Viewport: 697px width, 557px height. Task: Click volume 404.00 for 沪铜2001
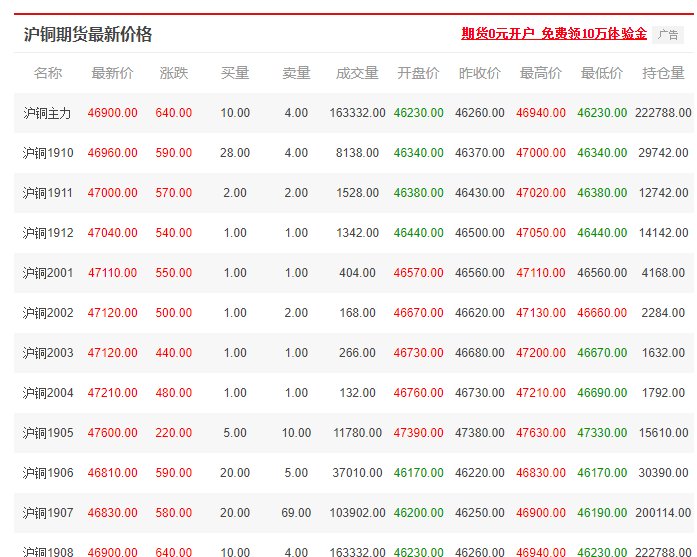pyautogui.click(x=357, y=273)
